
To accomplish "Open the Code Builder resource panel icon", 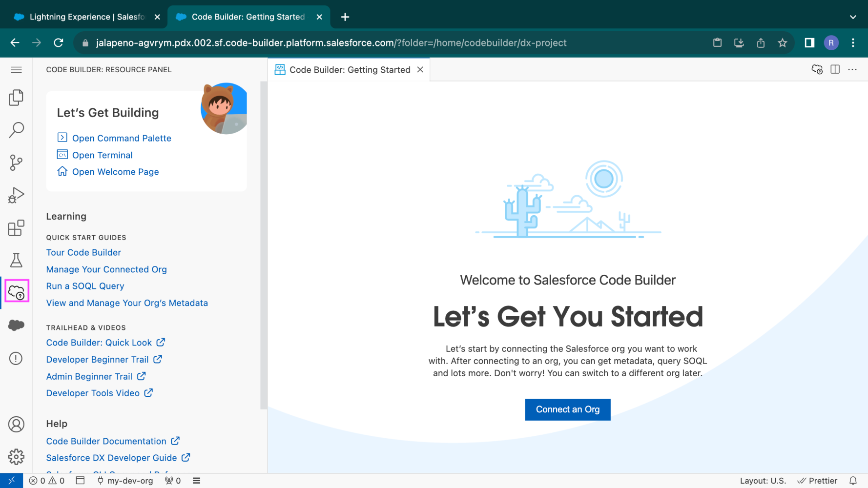I will pyautogui.click(x=16, y=292).
